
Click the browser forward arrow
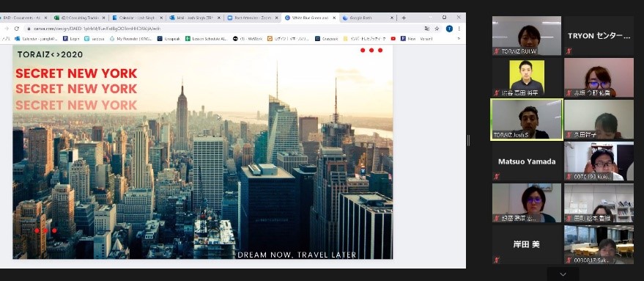click(x=6, y=29)
